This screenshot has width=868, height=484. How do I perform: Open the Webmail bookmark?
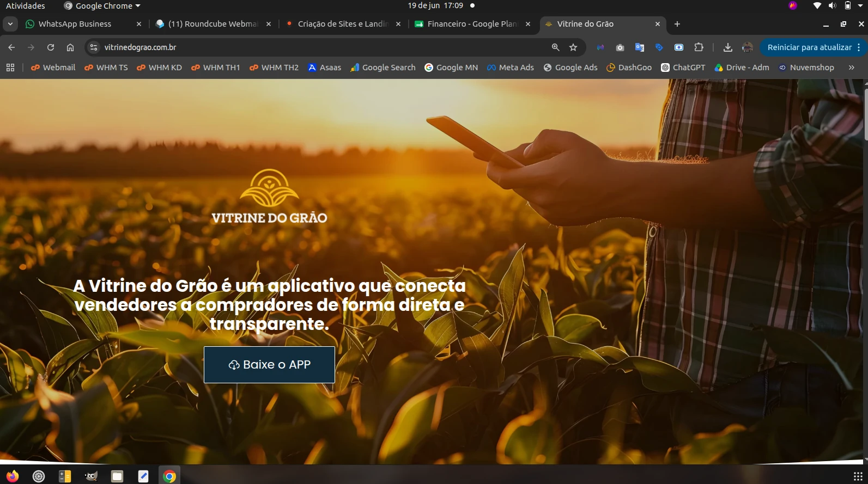click(x=53, y=68)
